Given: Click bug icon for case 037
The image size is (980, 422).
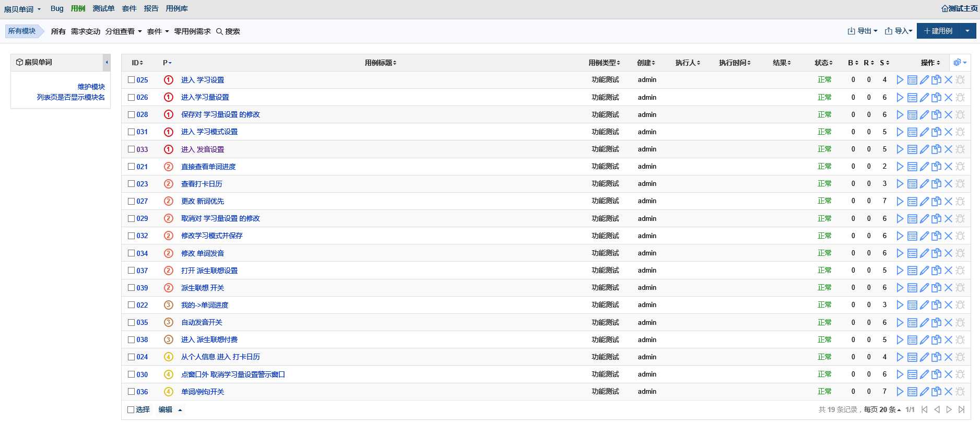Looking at the screenshot, I should pos(960,271).
